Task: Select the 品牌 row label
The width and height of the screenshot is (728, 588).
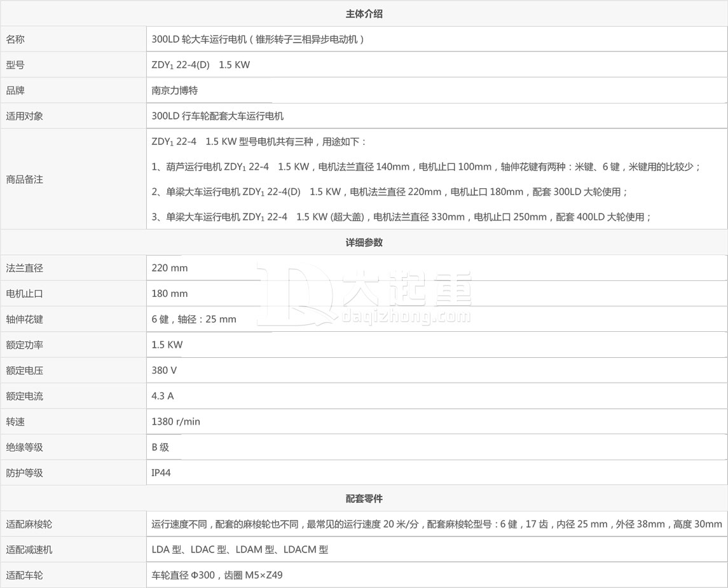Action: coord(15,90)
